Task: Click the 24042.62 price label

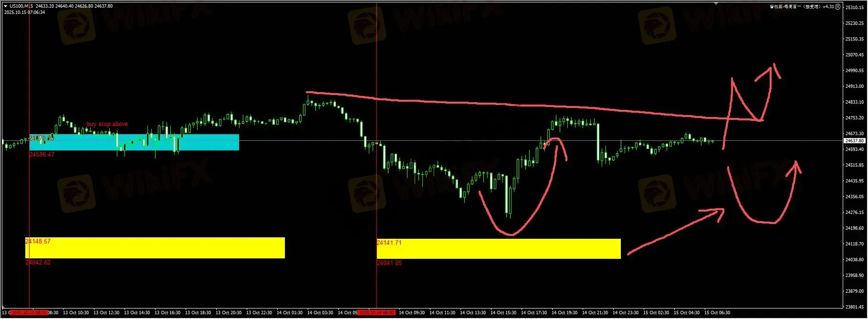Action: [x=38, y=263]
